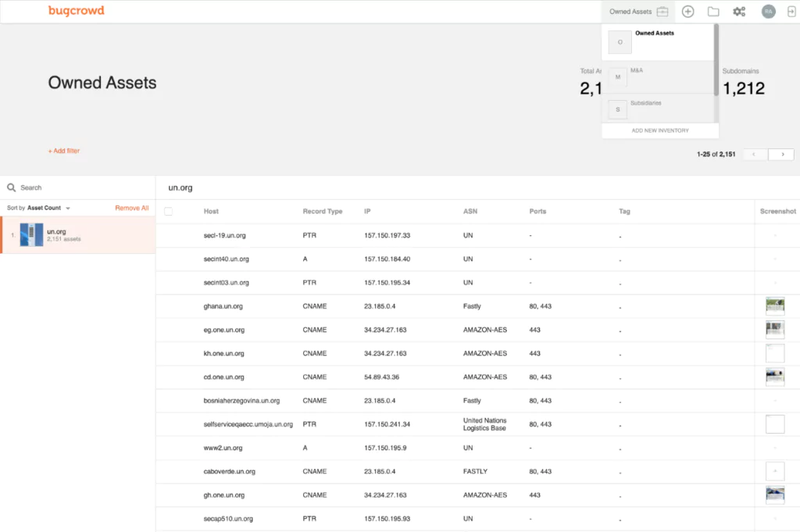
Task: Click IP 54.89.43.36
Action: click(x=381, y=377)
